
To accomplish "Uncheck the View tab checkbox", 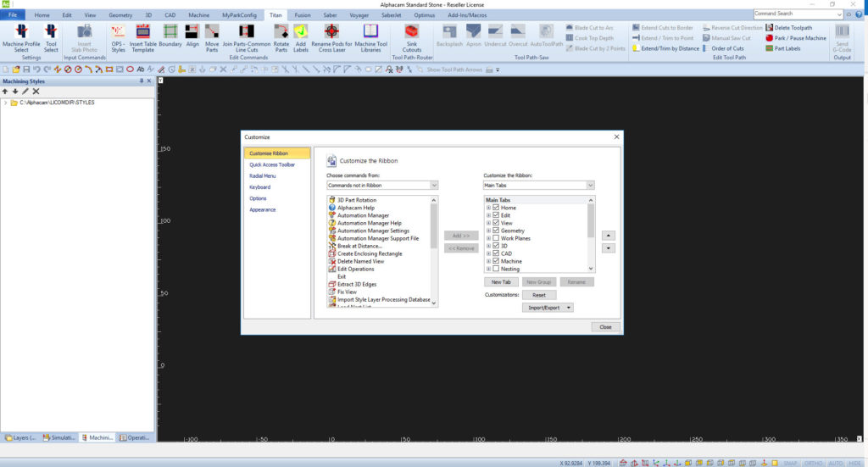I will coord(496,223).
